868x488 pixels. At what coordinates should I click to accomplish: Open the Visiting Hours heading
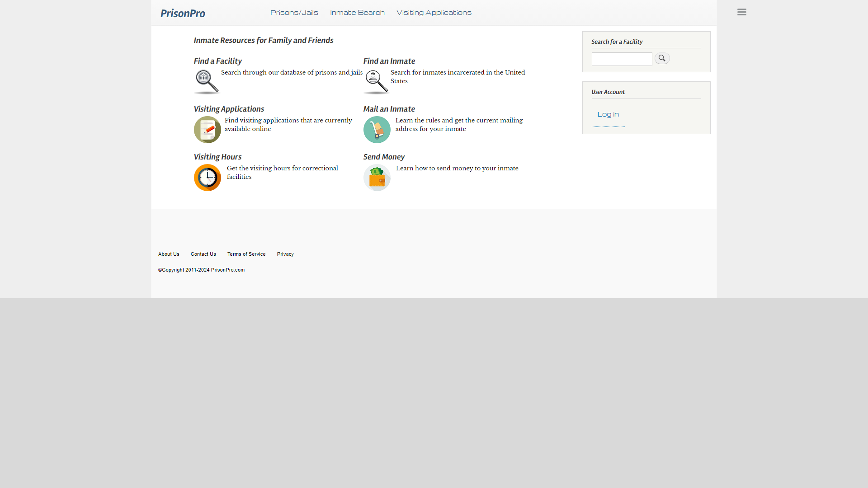(217, 157)
